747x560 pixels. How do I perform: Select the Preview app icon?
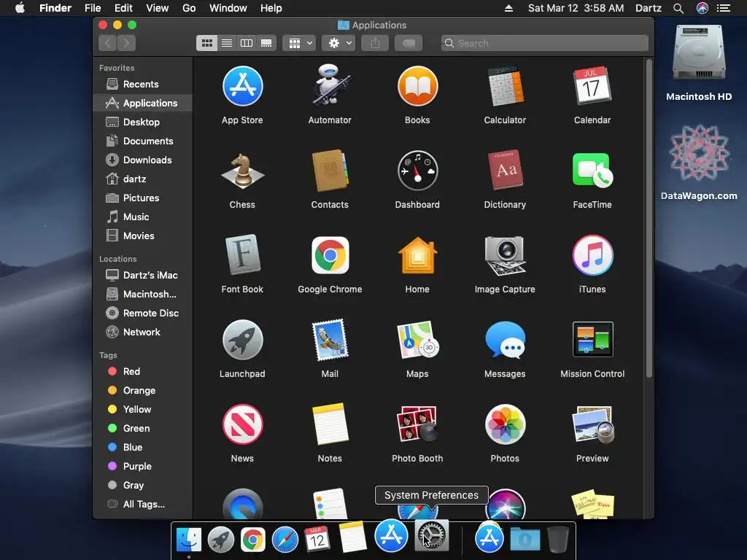click(x=592, y=424)
